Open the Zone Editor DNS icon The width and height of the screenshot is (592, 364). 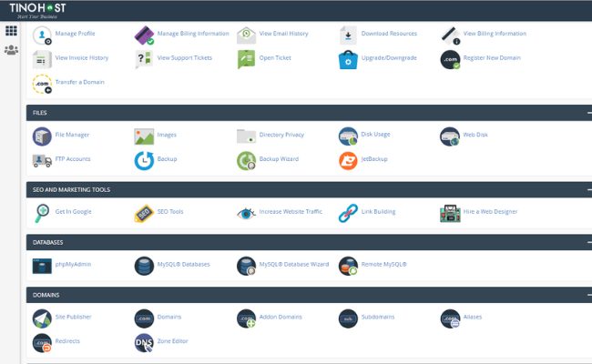144,343
